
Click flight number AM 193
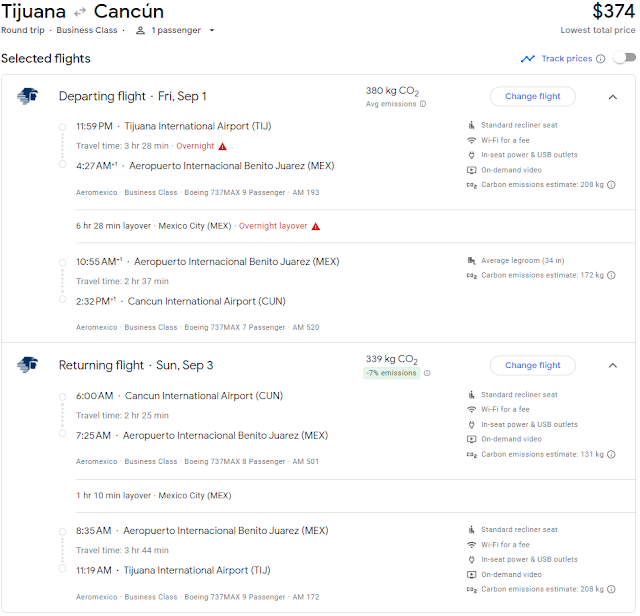click(x=307, y=193)
